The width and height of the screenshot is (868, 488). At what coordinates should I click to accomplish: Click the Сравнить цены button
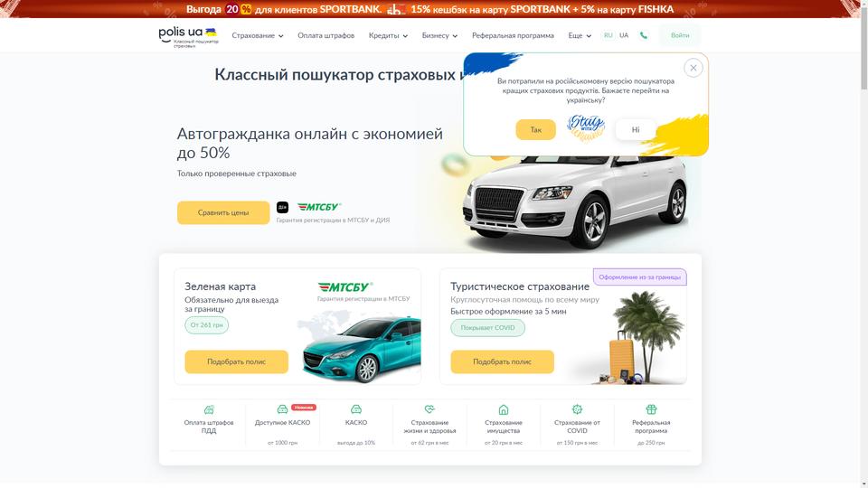(x=223, y=212)
